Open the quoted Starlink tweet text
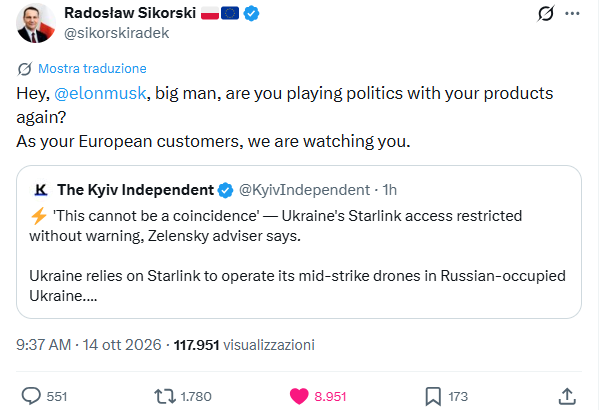The width and height of the screenshot is (604, 410). [x=297, y=256]
